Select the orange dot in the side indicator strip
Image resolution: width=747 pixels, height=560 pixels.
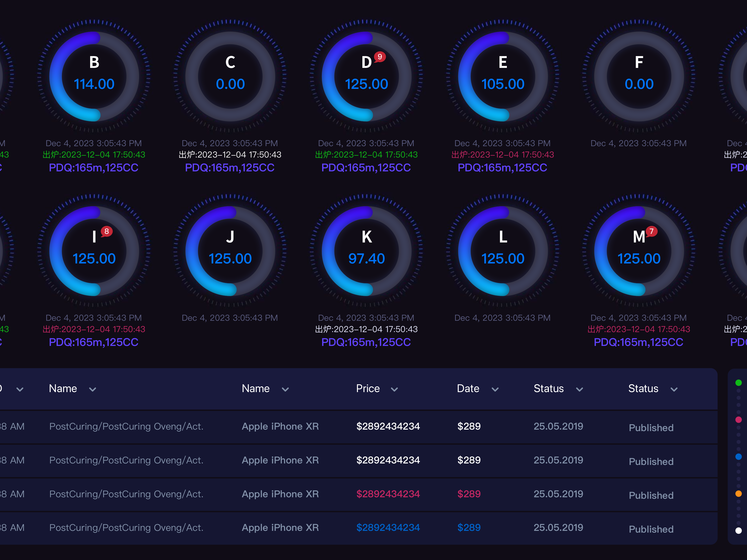pyautogui.click(x=739, y=494)
